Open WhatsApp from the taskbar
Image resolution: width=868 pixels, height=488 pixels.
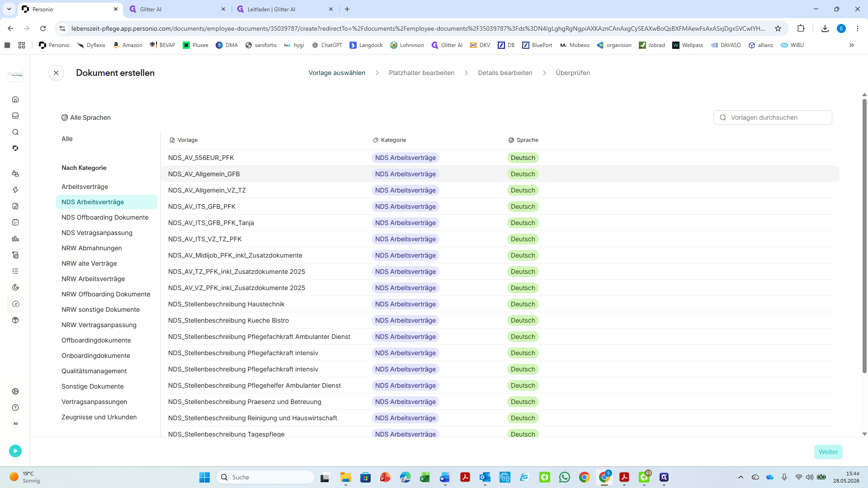pos(565,477)
